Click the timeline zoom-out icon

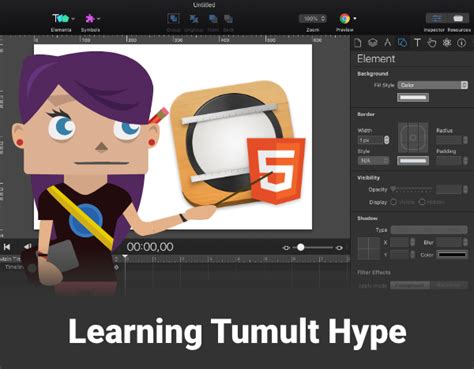pos(286,248)
